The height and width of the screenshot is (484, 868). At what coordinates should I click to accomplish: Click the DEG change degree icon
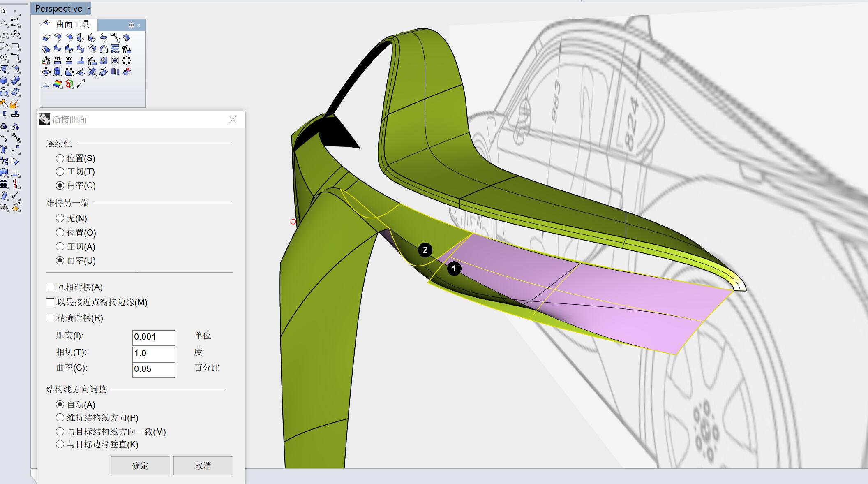click(x=69, y=60)
